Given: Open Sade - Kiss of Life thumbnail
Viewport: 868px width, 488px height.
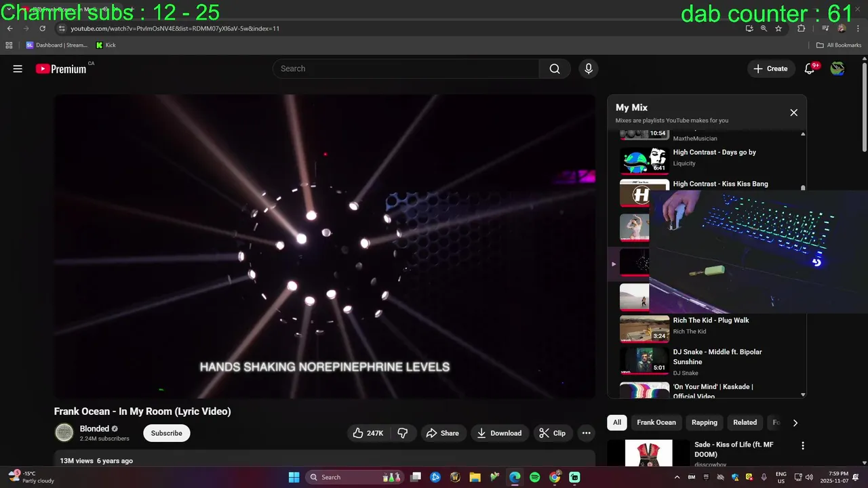Looking at the screenshot, I should [x=648, y=453].
